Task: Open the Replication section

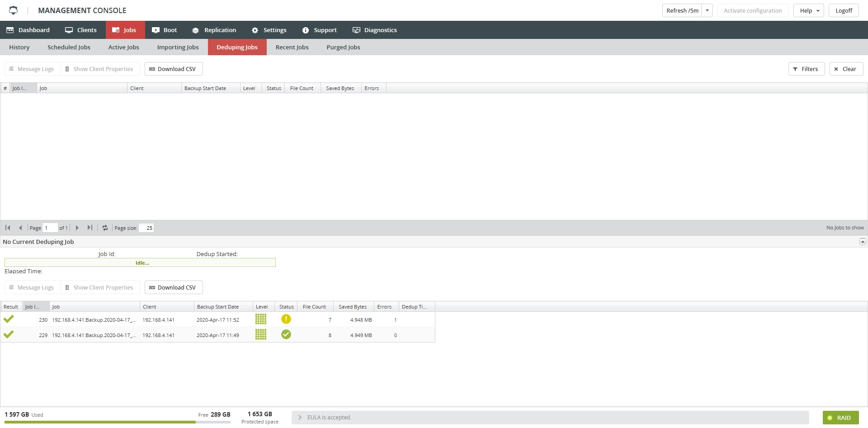Action: 214,30
